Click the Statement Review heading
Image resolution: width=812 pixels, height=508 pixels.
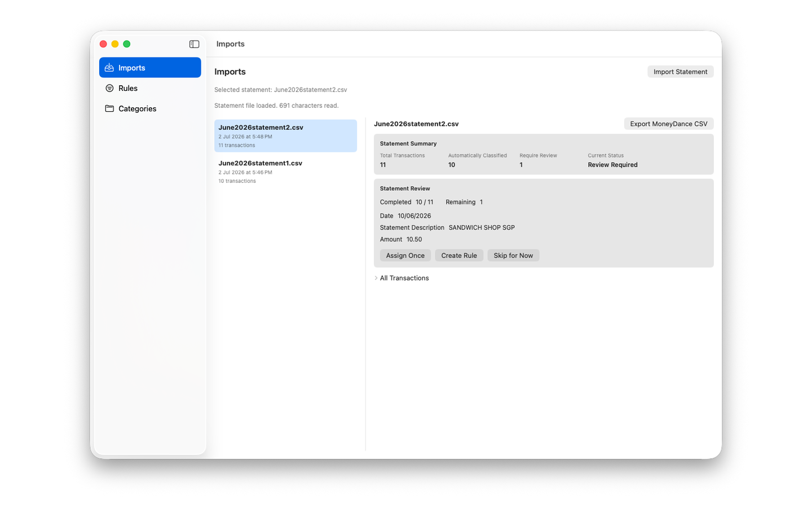[405, 189]
